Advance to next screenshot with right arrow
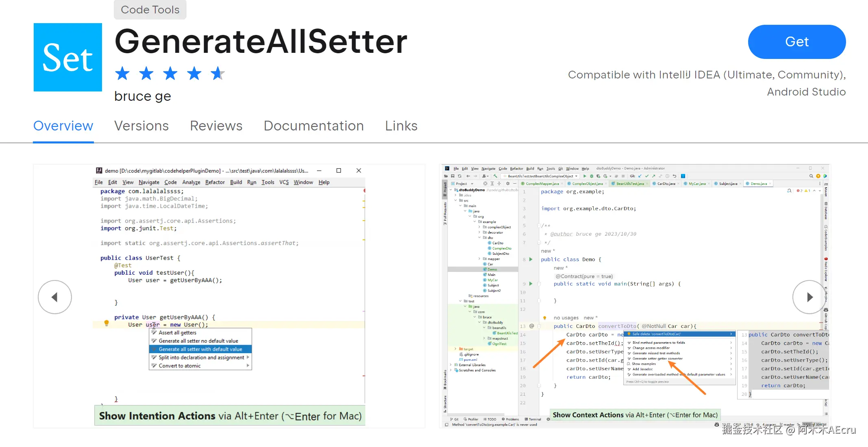 pyautogui.click(x=809, y=297)
